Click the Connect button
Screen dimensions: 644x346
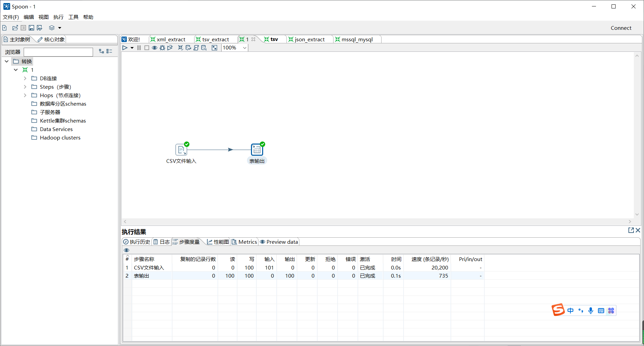click(x=621, y=28)
